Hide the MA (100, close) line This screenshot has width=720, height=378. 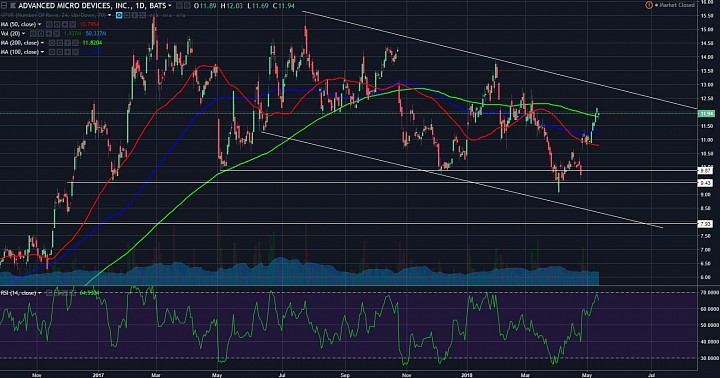click(52, 52)
